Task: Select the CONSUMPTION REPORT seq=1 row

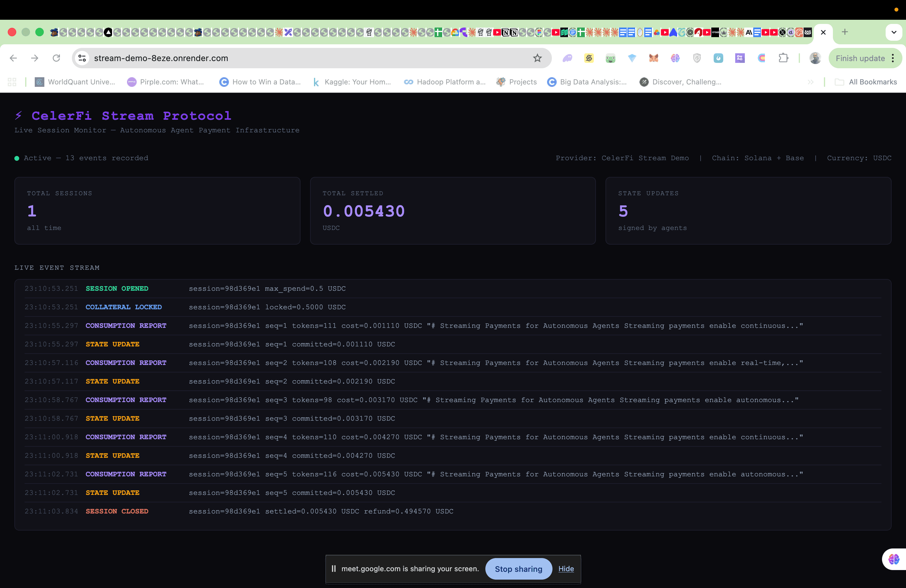Action: [x=453, y=325]
